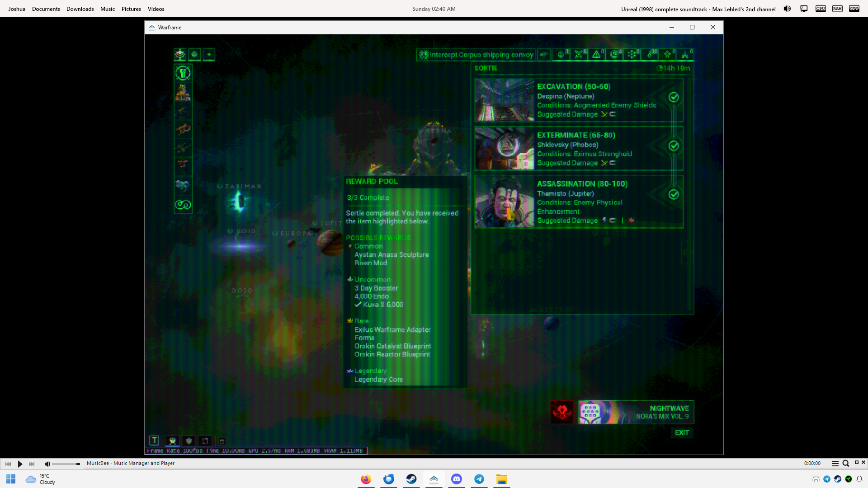Select the brackets chat tab icon
The image size is (868, 488).
click(x=205, y=441)
